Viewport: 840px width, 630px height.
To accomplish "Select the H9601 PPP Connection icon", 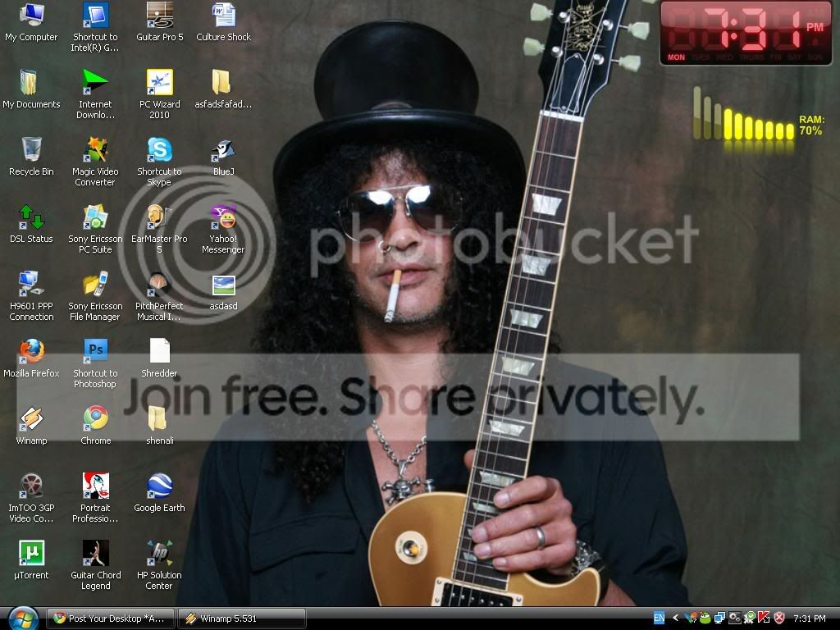I will point(31,295).
